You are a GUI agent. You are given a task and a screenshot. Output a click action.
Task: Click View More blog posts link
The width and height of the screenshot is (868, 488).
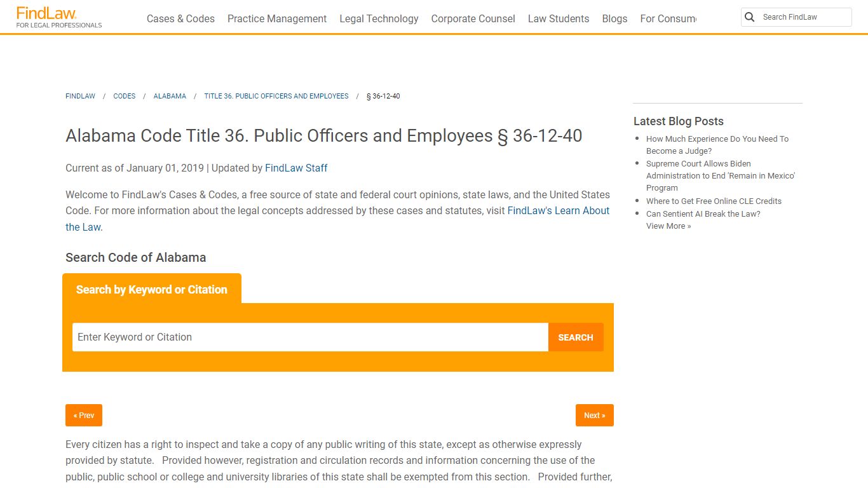(x=668, y=226)
